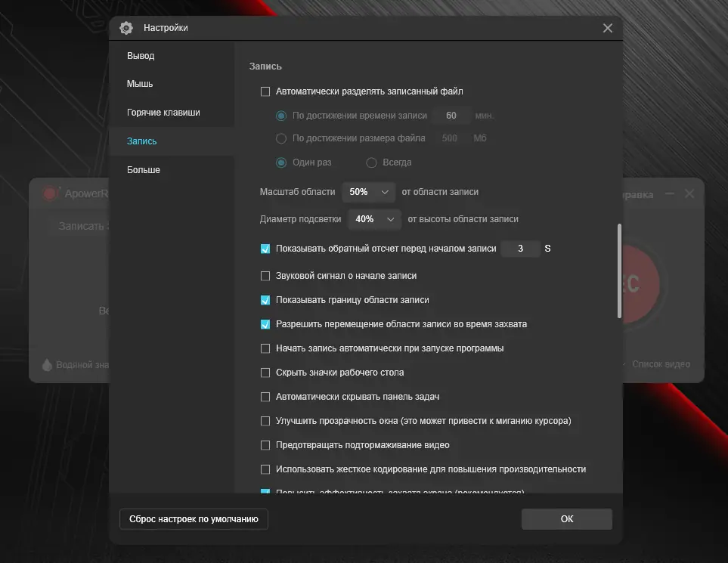Click the red REC button in background window
Image resolution: width=728 pixels, height=563 pixels.
coord(641,284)
